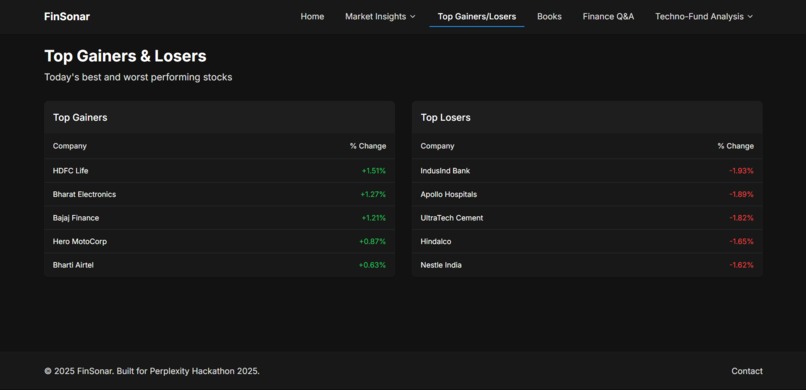Screen dimensions: 806x390
Task: Expand the Market Insights dropdown chevron
Action: coord(412,17)
